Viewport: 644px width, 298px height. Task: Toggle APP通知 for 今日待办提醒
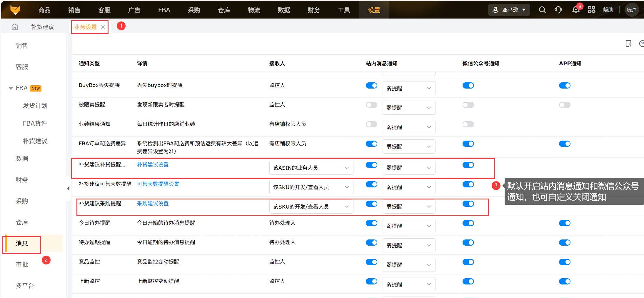(x=565, y=223)
